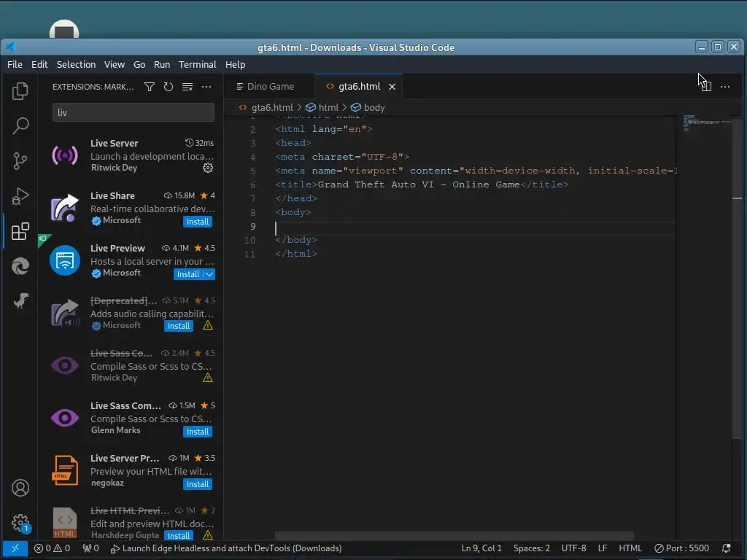Open the Extensions view icon
This screenshot has height=560, width=747.
[x=20, y=231]
